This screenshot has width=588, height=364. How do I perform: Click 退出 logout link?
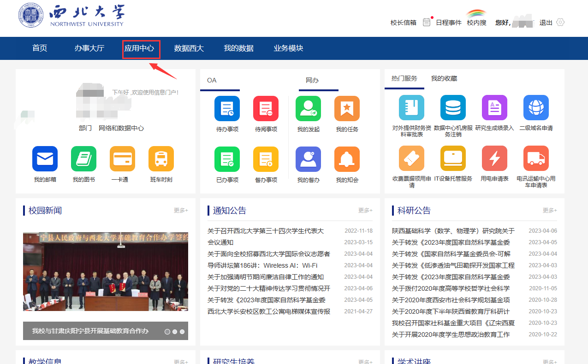546,23
